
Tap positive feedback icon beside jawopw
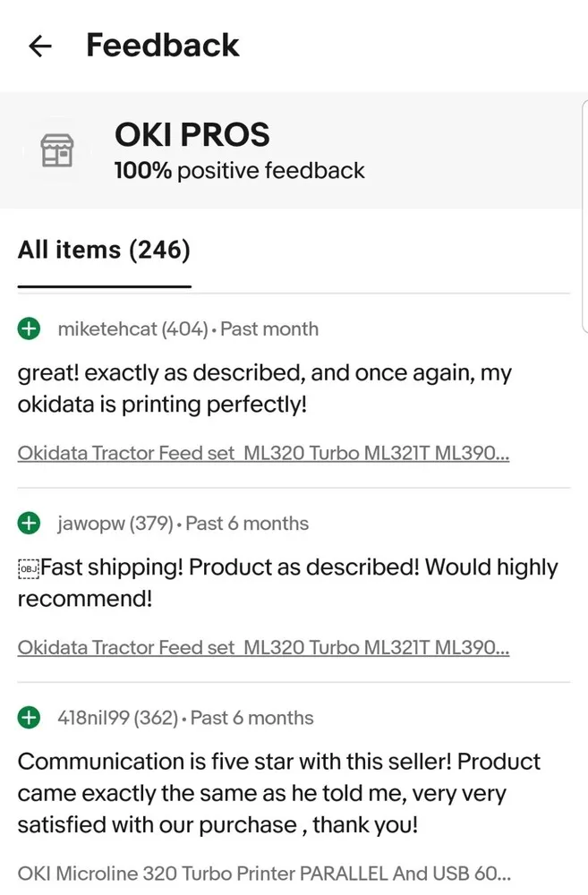[29, 523]
